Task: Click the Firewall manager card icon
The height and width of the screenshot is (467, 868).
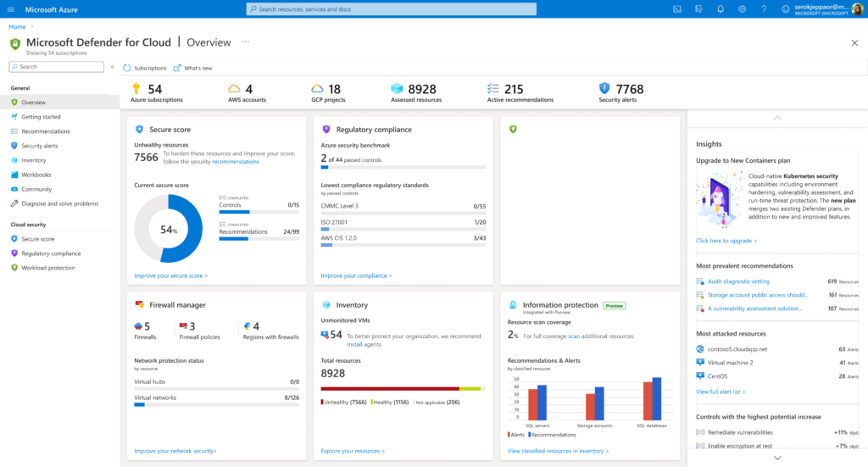Action: point(140,304)
